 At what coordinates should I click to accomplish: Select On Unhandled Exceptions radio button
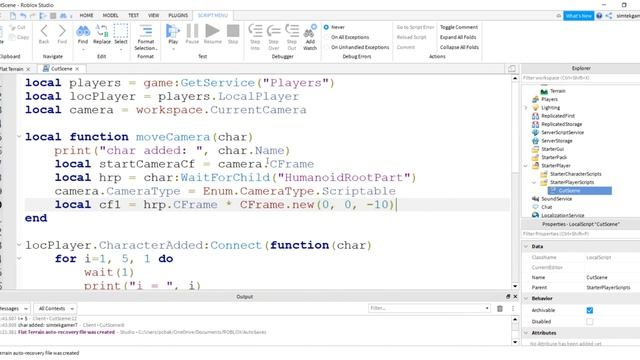tap(326, 47)
